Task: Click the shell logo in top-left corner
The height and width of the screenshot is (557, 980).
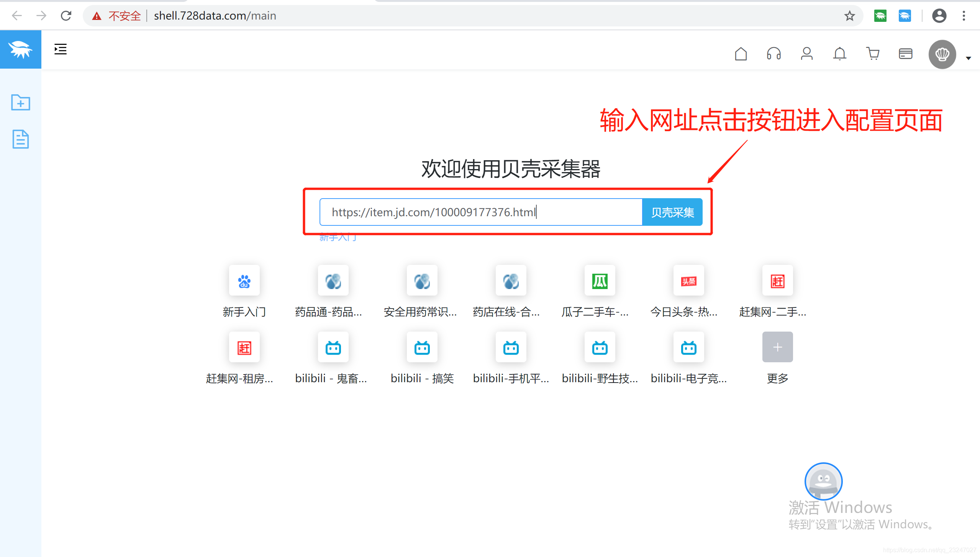Action: [x=21, y=50]
